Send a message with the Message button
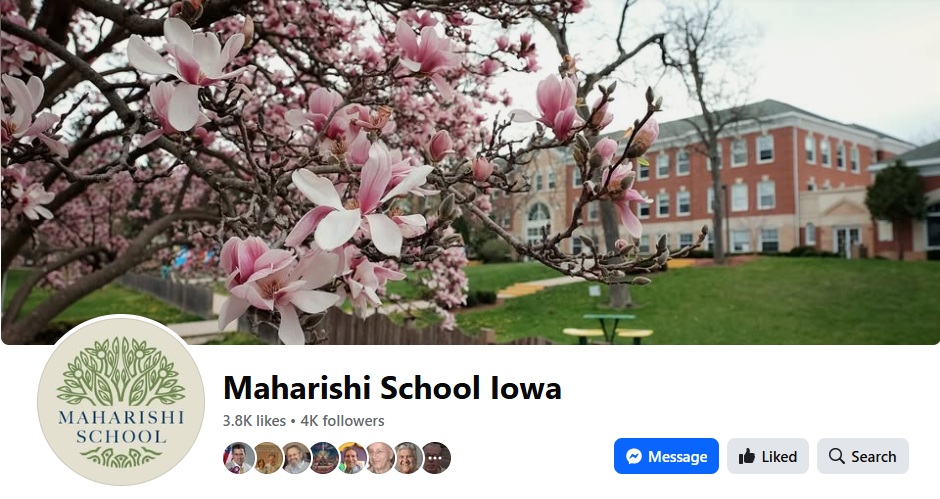Image resolution: width=940 pixels, height=499 pixels. tap(666, 456)
